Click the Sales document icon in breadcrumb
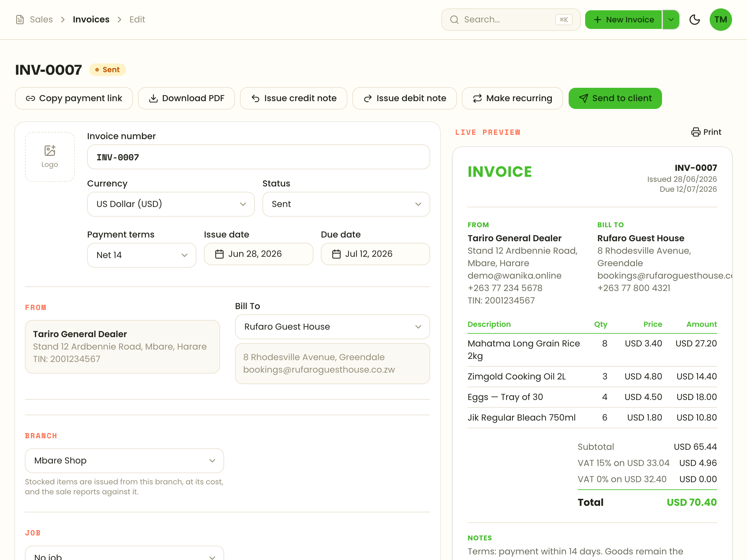Screen dimensions: 747x560 point(20,20)
